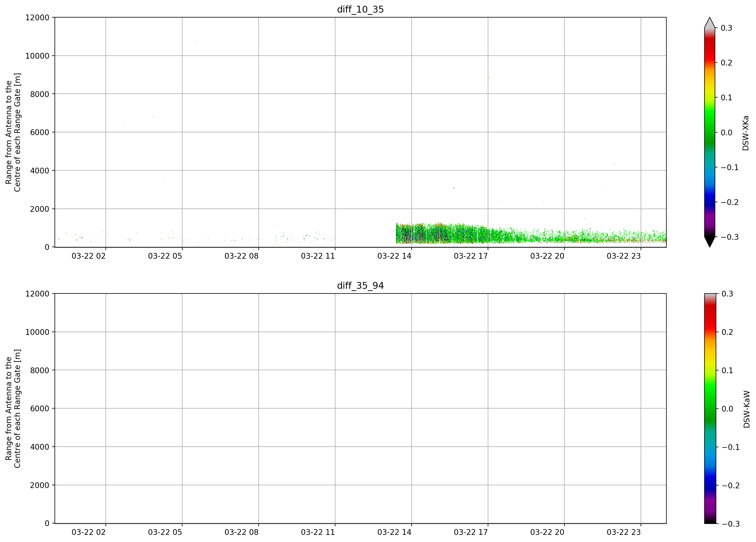Click the "10000" y-tick of diff_35_94

(37, 332)
